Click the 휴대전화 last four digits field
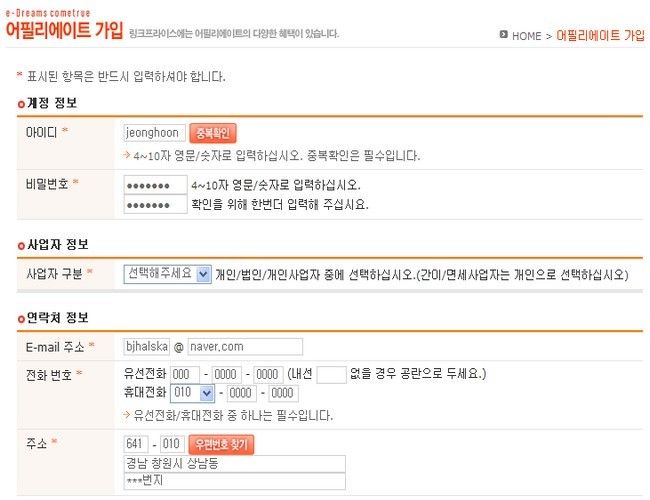This screenshot has width=650, height=500. pos(284,393)
